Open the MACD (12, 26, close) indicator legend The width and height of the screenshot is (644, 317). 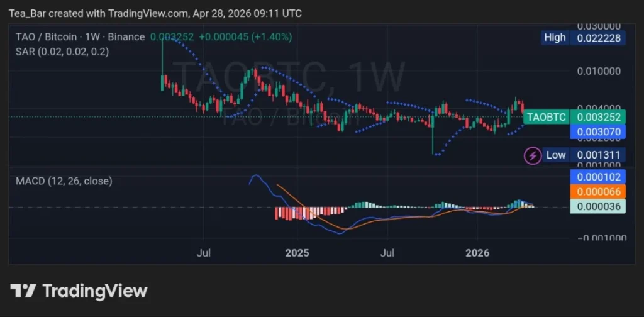click(64, 181)
